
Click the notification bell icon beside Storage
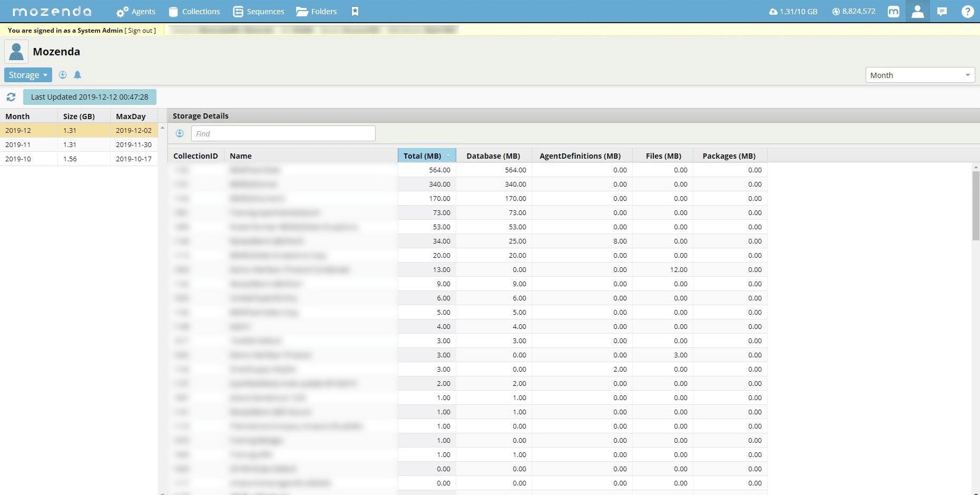pos(77,75)
